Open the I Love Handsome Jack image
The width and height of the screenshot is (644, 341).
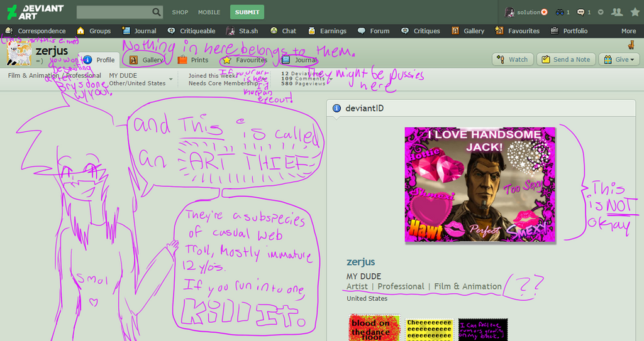[x=480, y=184]
